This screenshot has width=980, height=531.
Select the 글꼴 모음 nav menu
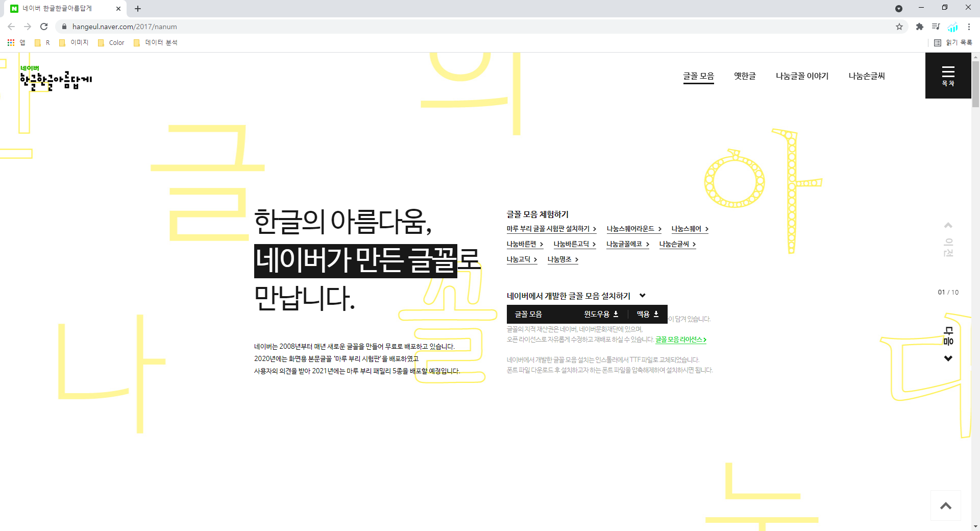point(699,76)
